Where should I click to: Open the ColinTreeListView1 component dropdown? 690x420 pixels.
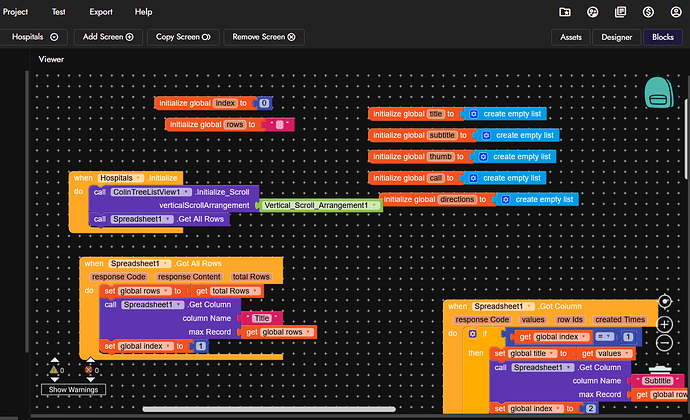click(x=151, y=192)
